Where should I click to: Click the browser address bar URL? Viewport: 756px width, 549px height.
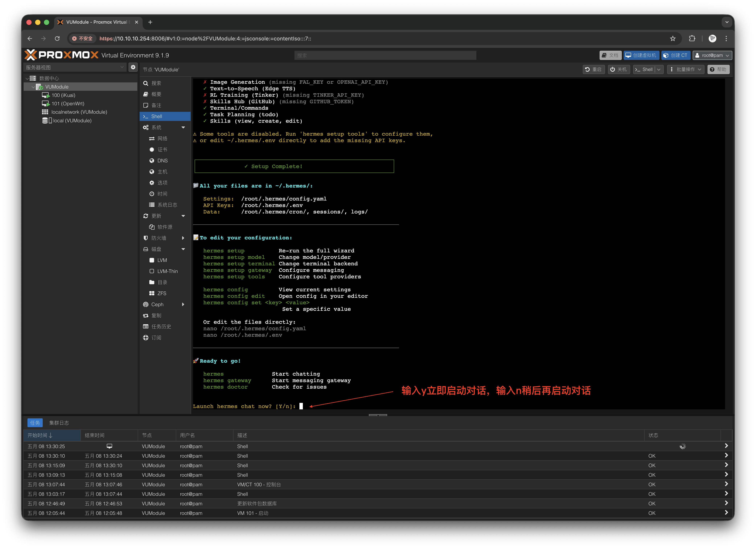[205, 39]
